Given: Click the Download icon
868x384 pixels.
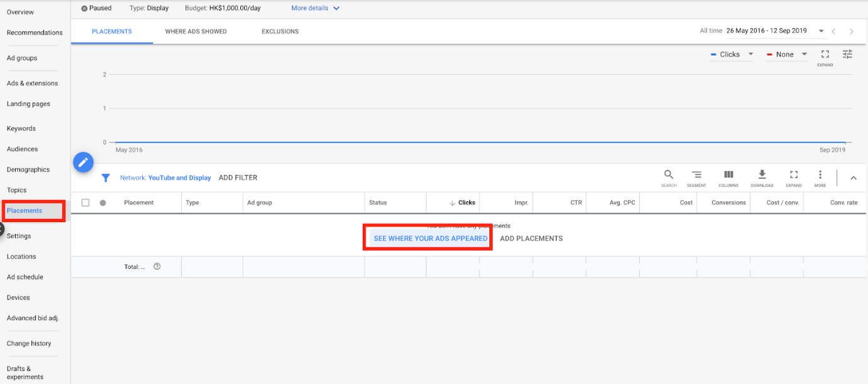Looking at the screenshot, I should point(762,176).
